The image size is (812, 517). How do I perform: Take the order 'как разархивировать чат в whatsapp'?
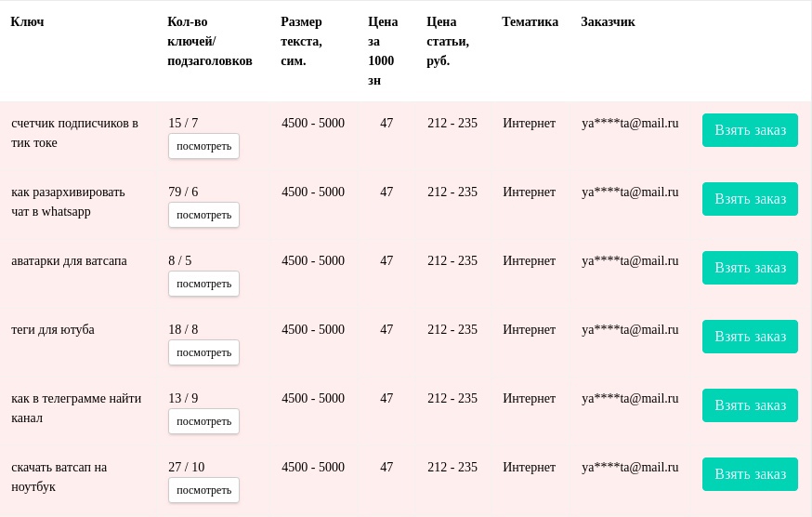pyautogui.click(x=750, y=199)
